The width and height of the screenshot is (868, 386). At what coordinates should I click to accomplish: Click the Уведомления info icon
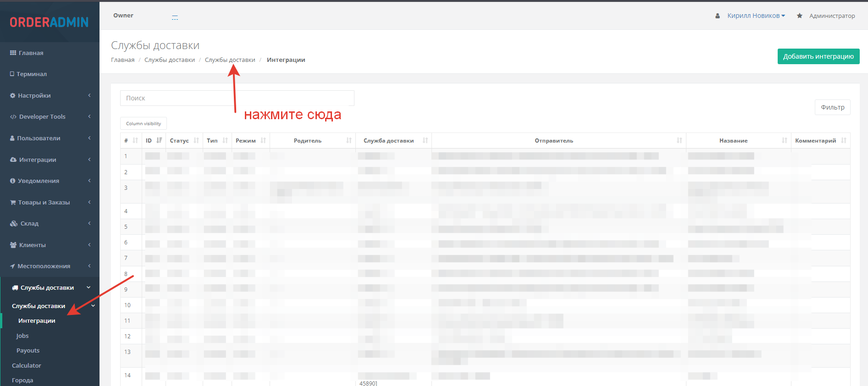click(x=13, y=181)
